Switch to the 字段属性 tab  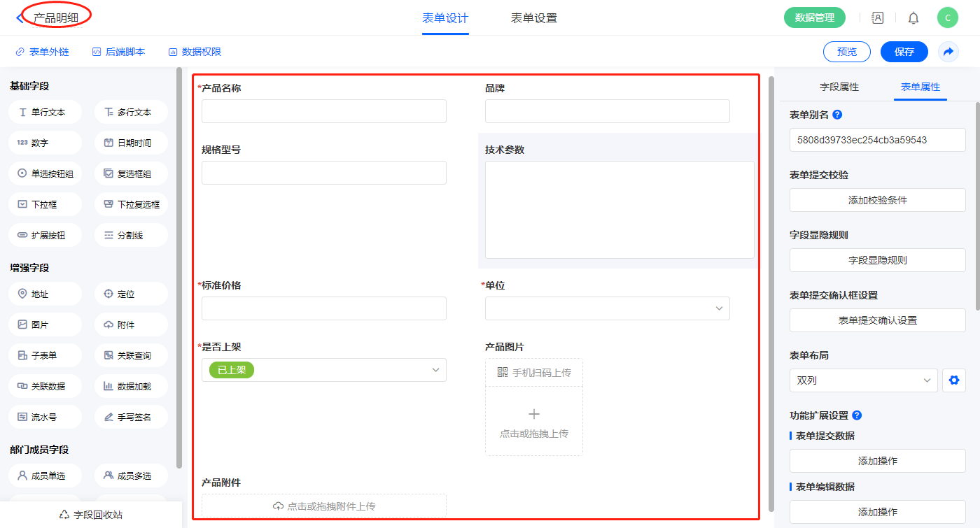click(x=839, y=87)
